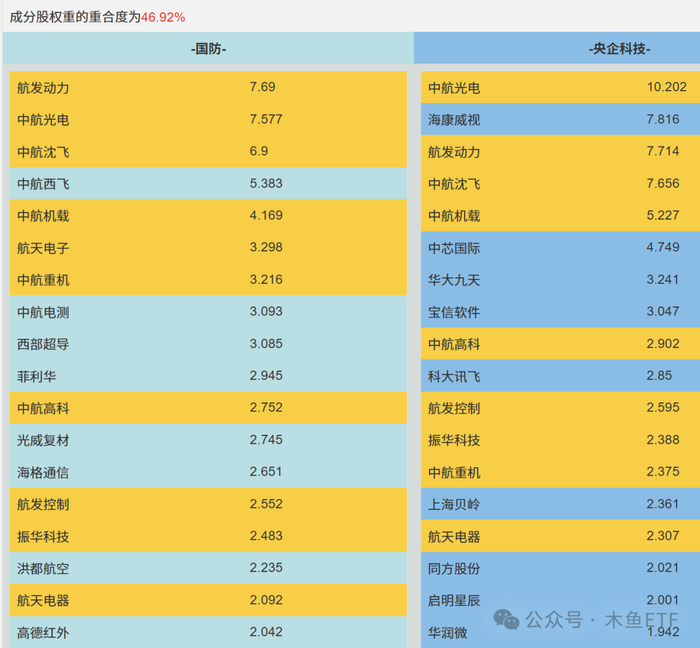Select the 宝信软件 stock name
700x648 pixels.
pyautogui.click(x=454, y=312)
